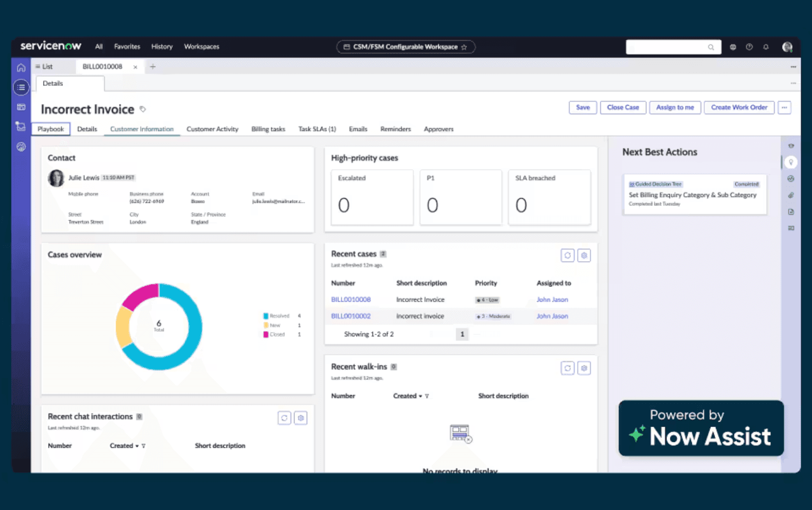Viewport: 812px width, 510px height.
Task: Click the SLA breached count tile
Action: [549, 197]
